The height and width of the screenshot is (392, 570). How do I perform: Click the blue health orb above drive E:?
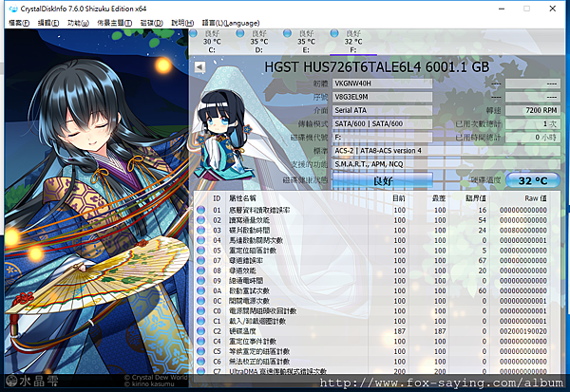pyautogui.click(x=287, y=33)
